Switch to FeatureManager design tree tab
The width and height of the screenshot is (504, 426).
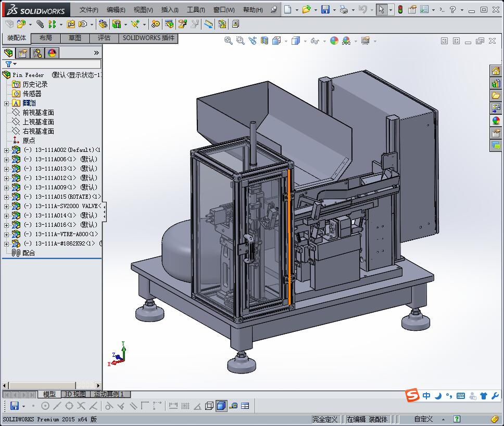[9, 53]
